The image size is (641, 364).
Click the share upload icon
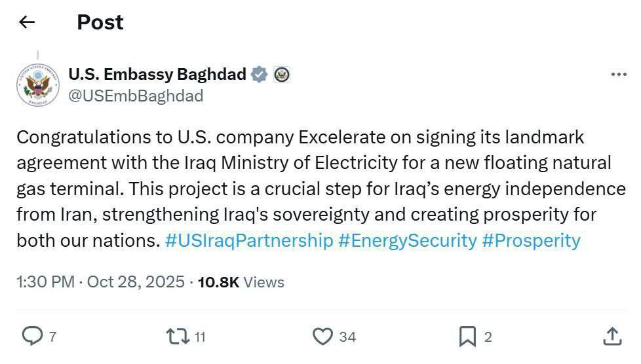612,337
